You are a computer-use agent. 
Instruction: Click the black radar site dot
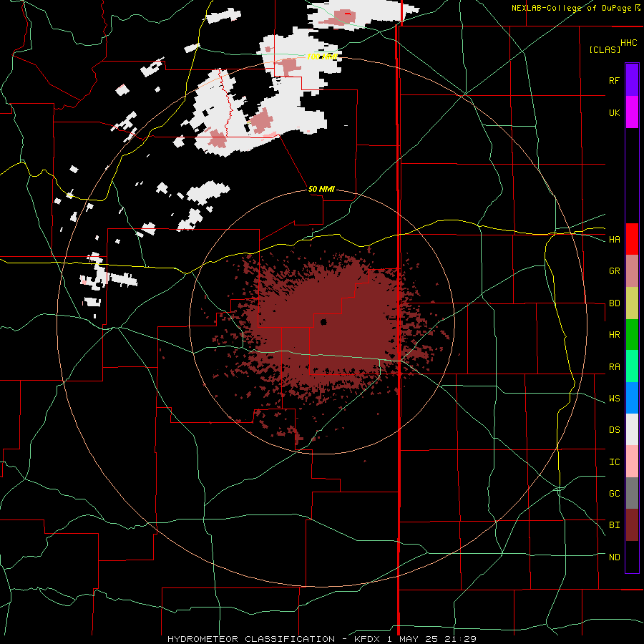coord(323,321)
